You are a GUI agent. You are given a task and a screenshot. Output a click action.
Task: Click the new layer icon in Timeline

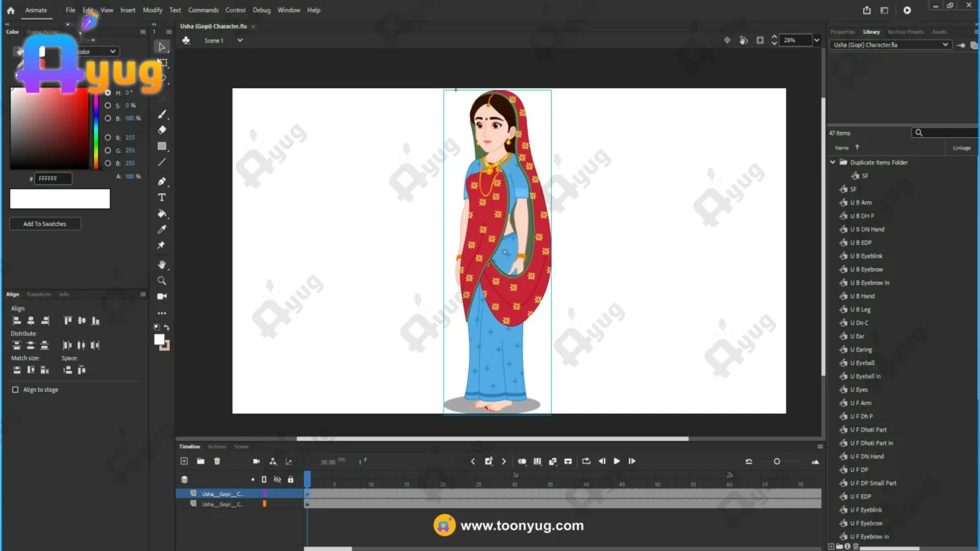coord(184,461)
